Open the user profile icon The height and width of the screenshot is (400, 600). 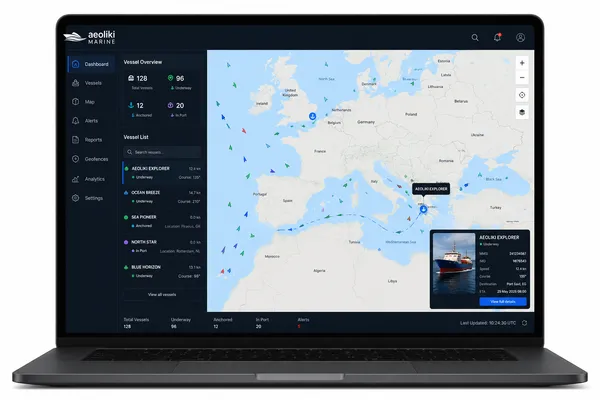coord(520,38)
